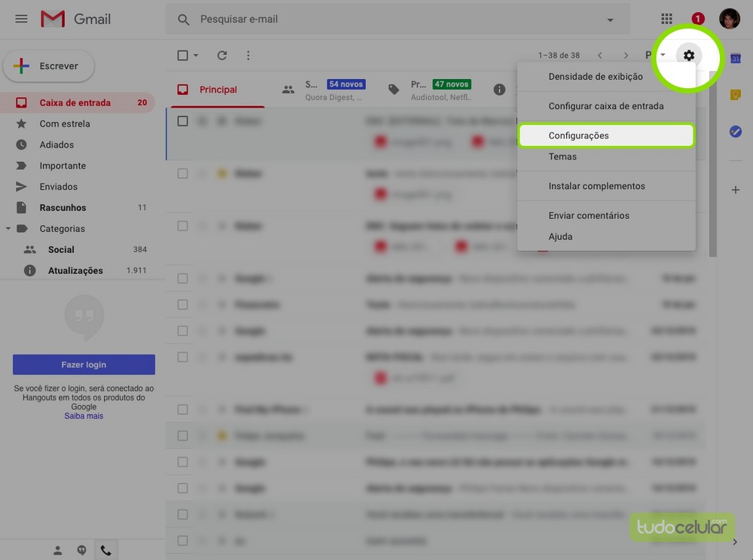
Task: Click the settings gear icon
Action: pyautogui.click(x=688, y=55)
